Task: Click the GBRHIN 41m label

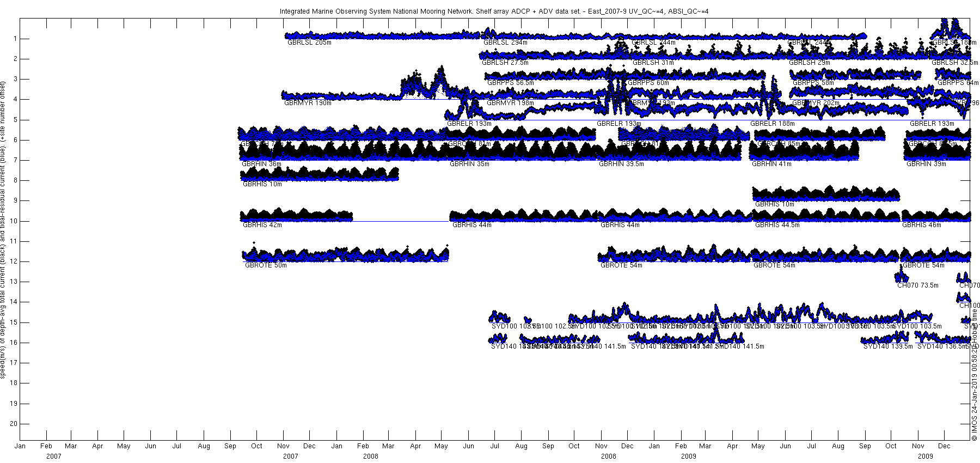Action: 771,163
